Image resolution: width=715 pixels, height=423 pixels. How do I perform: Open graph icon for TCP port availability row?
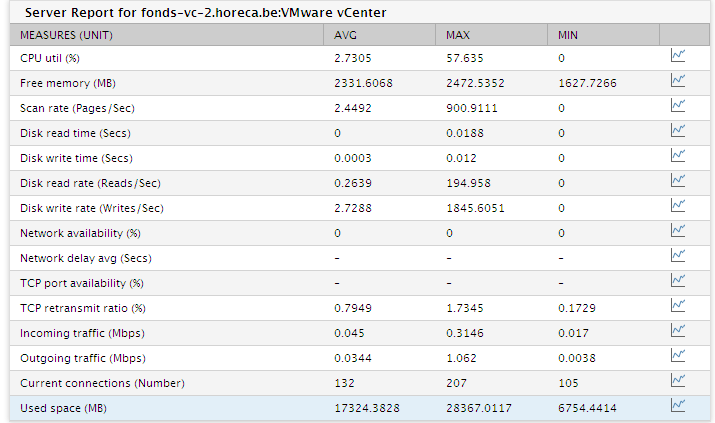pos(678,281)
